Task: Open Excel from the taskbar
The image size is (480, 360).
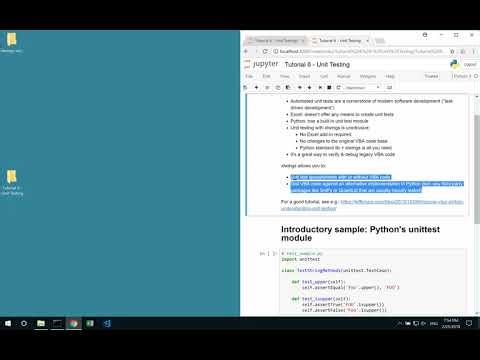Action: pyautogui.click(x=90, y=323)
